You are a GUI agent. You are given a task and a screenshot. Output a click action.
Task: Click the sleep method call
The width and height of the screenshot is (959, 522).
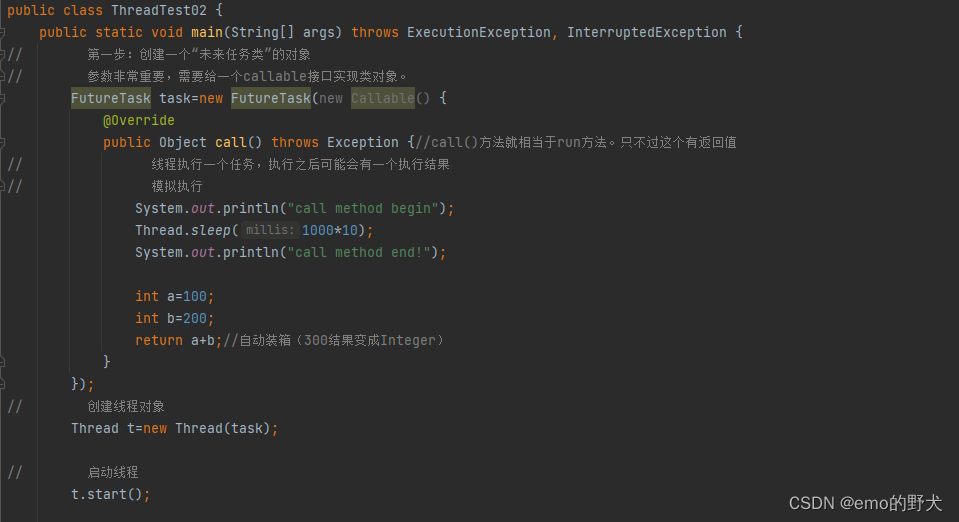(210, 231)
